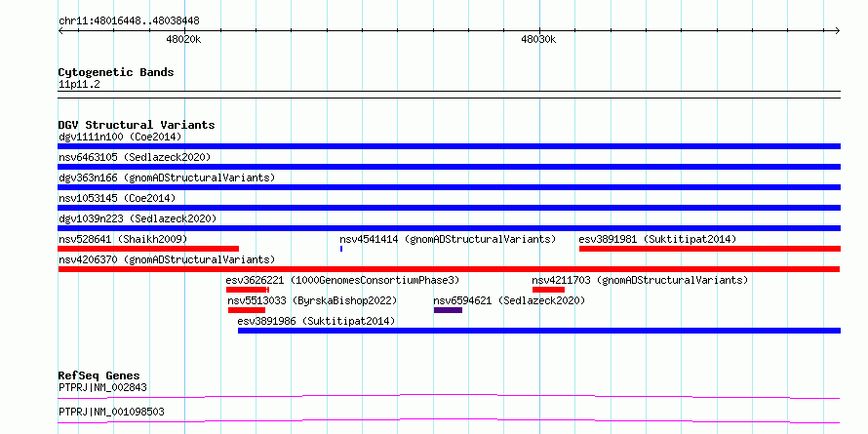Image resolution: width=868 pixels, height=434 pixels.
Task: Select the 11p11.2 band label
Action: click(79, 85)
